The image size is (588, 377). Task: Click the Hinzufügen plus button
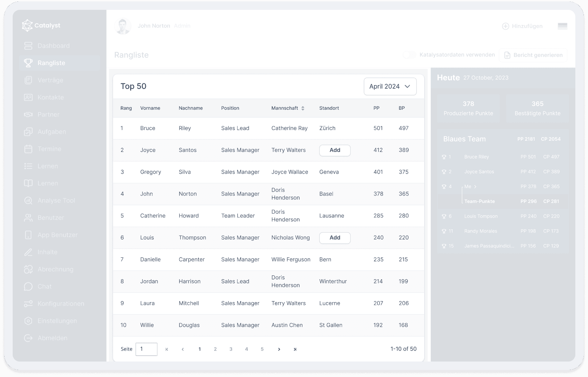(x=505, y=26)
